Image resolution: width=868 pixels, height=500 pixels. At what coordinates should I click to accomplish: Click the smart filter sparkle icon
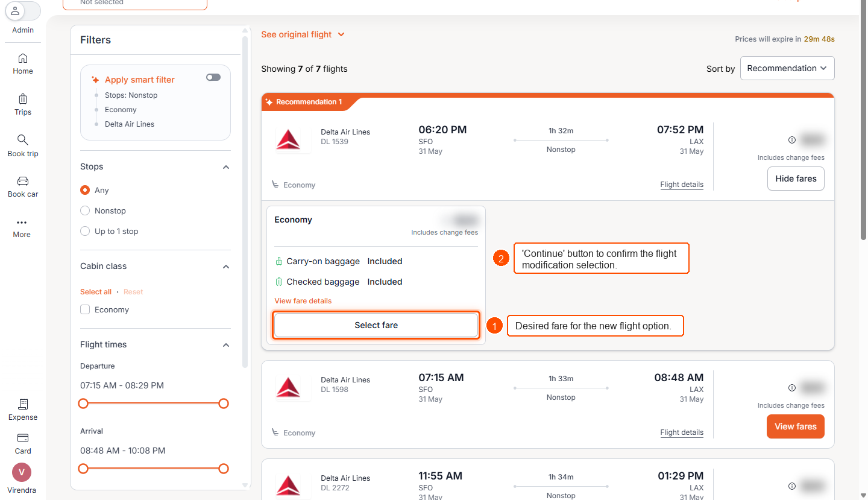pyautogui.click(x=95, y=80)
